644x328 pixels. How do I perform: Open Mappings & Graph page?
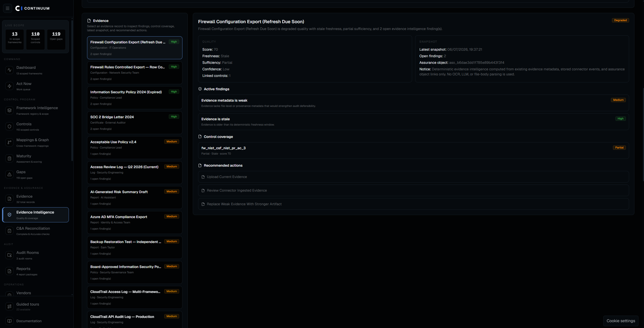click(36, 142)
